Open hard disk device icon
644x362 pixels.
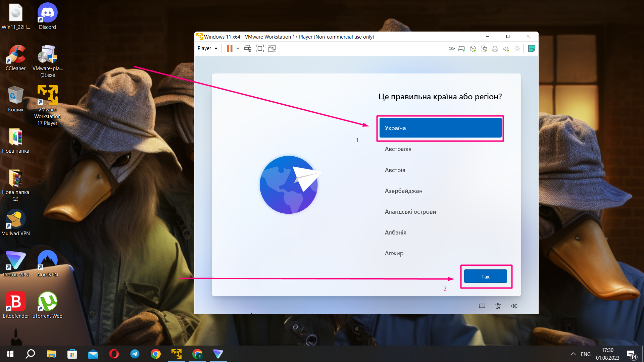tap(462, 49)
